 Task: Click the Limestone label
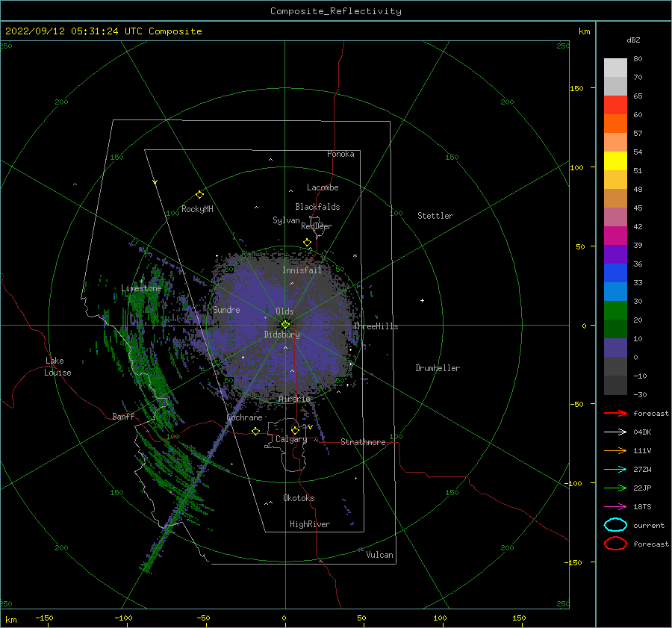pos(141,288)
